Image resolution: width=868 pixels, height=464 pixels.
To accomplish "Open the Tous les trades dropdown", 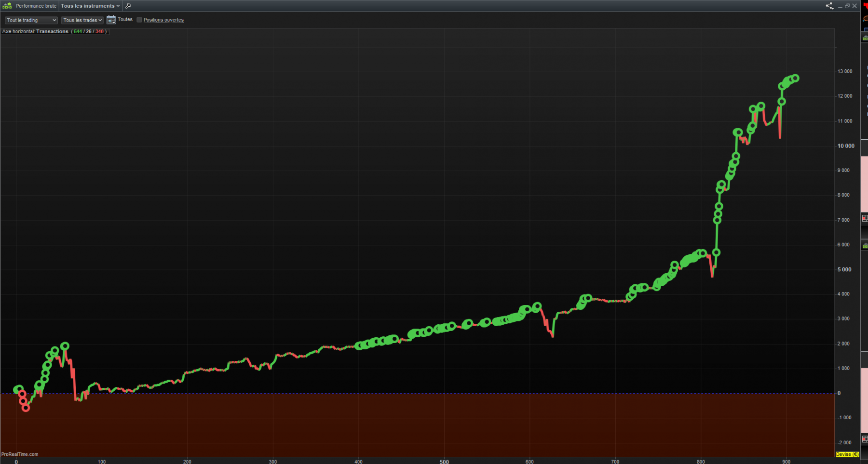I will click(82, 20).
